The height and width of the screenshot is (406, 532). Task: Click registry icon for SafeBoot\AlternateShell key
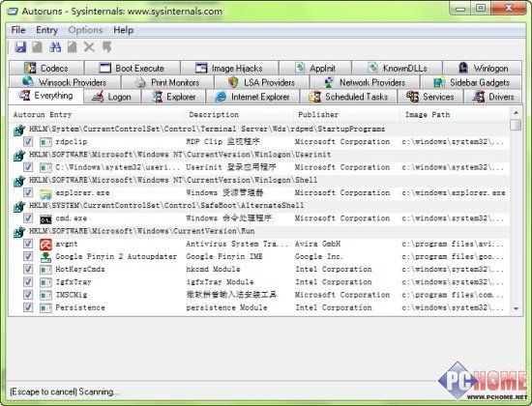19,206
